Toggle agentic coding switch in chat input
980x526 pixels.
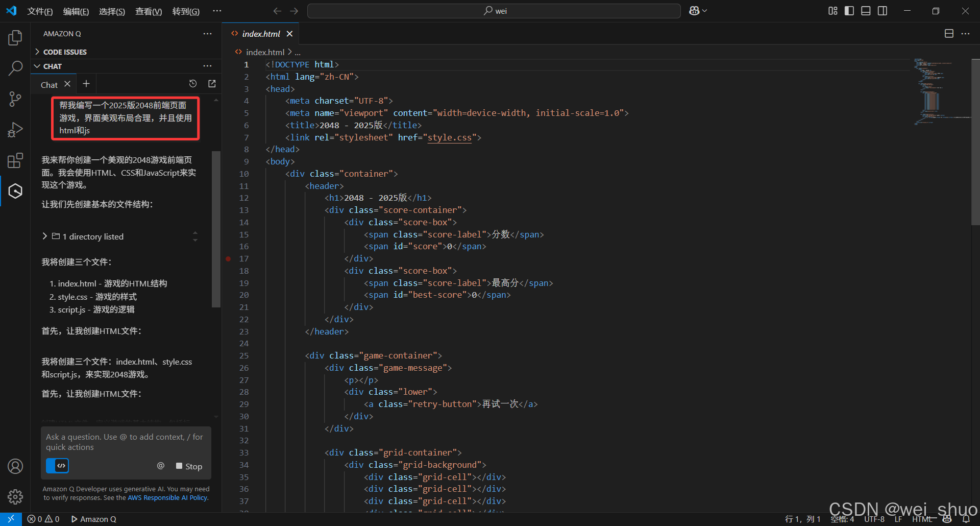tap(58, 466)
